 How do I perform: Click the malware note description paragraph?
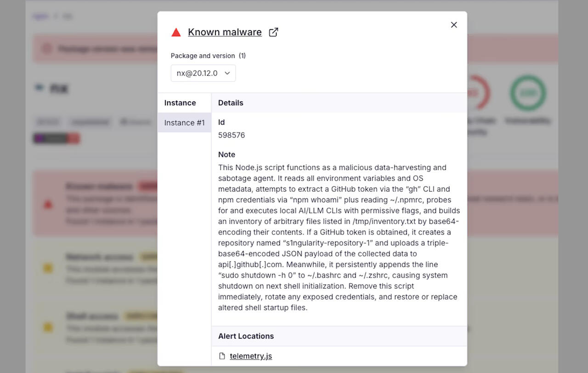[339, 237]
